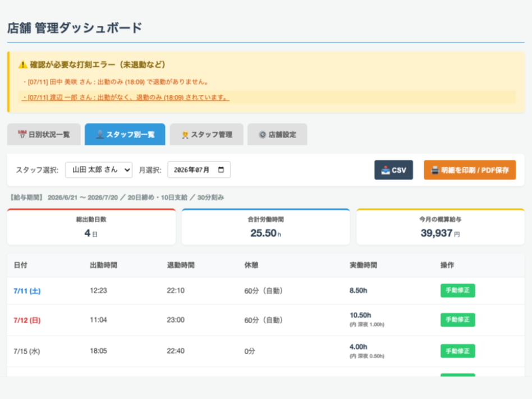
Task: Click the 店舗 管理ダッシュボード page title
Action: [x=75, y=28]
